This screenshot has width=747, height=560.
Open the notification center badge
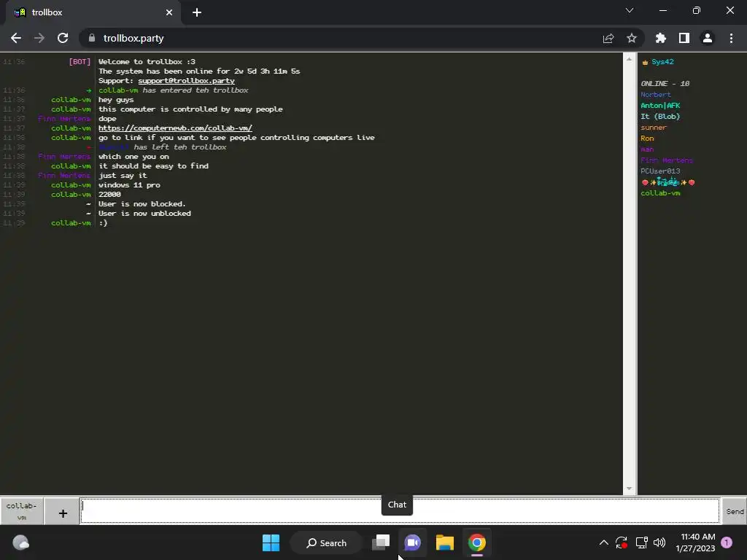click(727, 542)
